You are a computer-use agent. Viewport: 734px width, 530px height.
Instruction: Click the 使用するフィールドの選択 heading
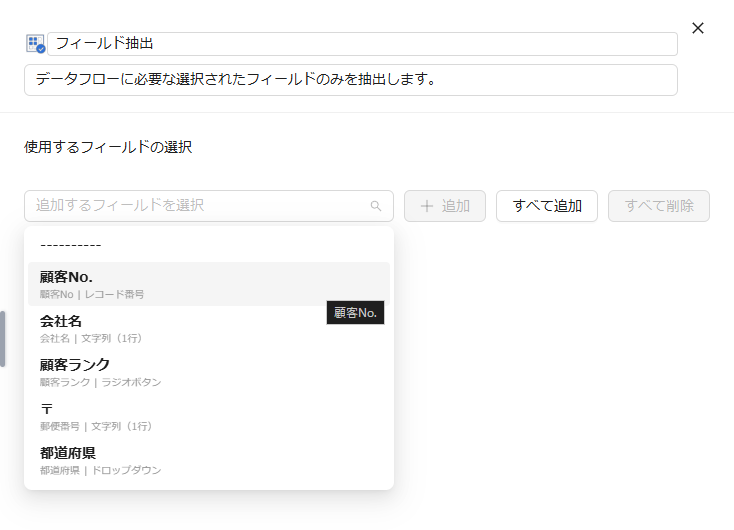tap(108, 147)
